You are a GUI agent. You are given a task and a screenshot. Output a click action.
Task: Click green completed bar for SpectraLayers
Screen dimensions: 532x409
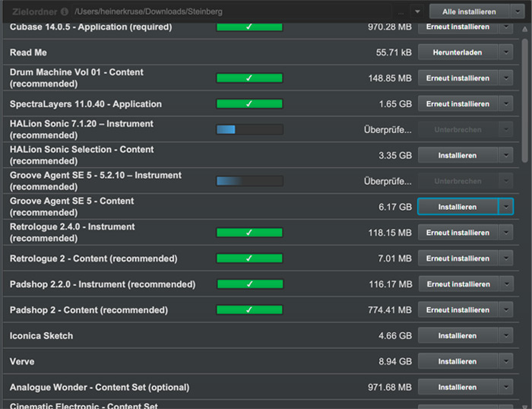pyautogui.click(x=249, y=104)
